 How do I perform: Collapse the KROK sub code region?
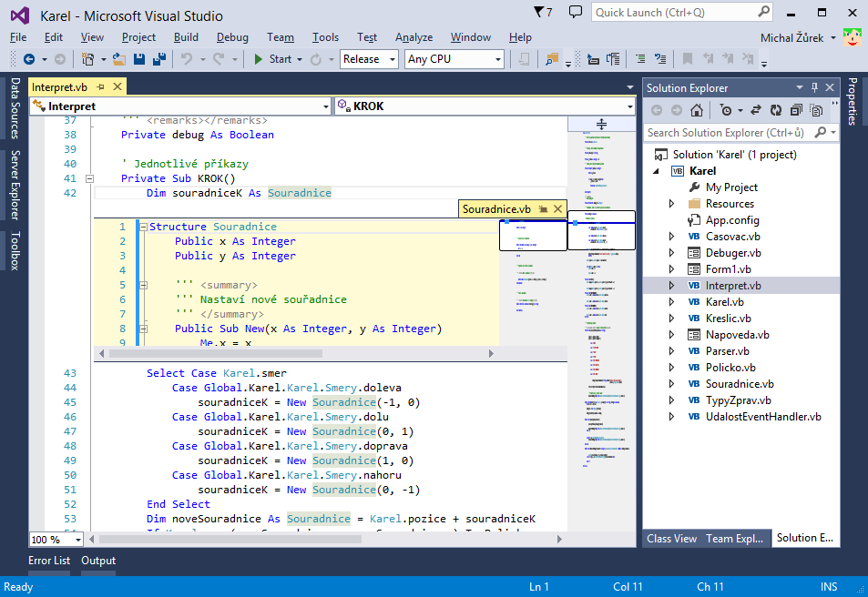point(88,178)
